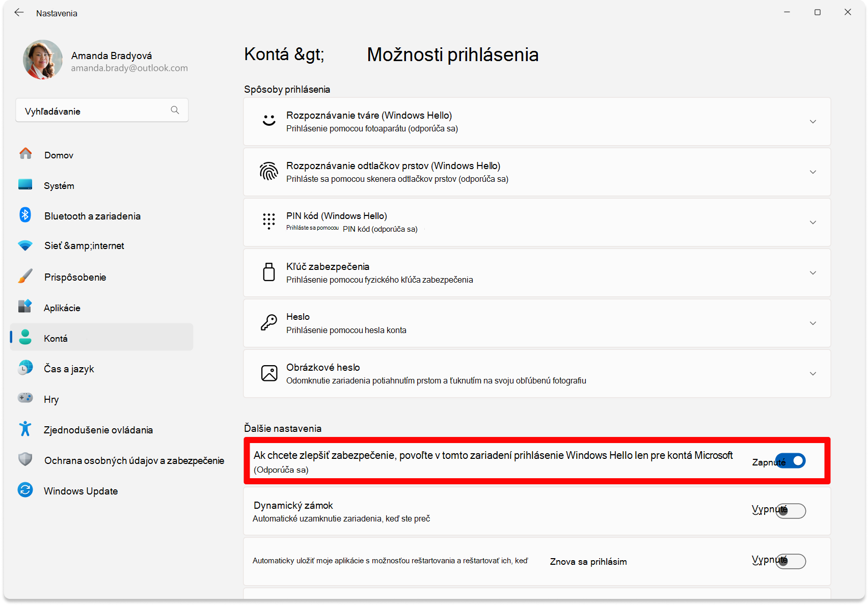Image resolution: width=868 pixels, height=605 pixels.
Task: Click the Bluetooth icon in sidebar
Action: pos(25,214)
